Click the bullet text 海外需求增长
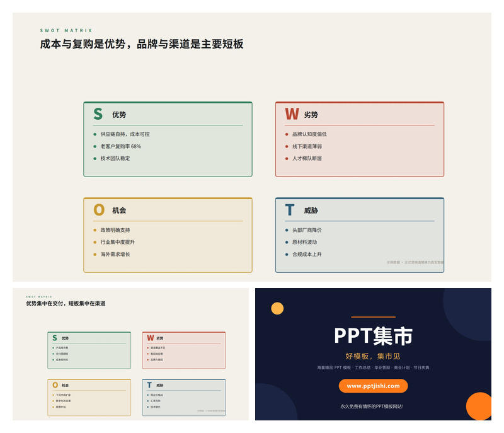504x433 pixels. pyautogui.click(x=115, y=254)
